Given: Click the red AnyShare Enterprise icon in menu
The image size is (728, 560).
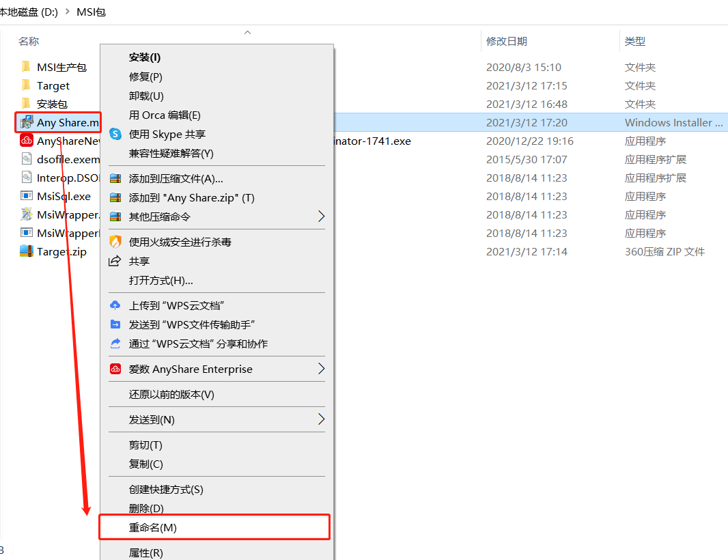Looking at the screenshot, I should 115,369.
